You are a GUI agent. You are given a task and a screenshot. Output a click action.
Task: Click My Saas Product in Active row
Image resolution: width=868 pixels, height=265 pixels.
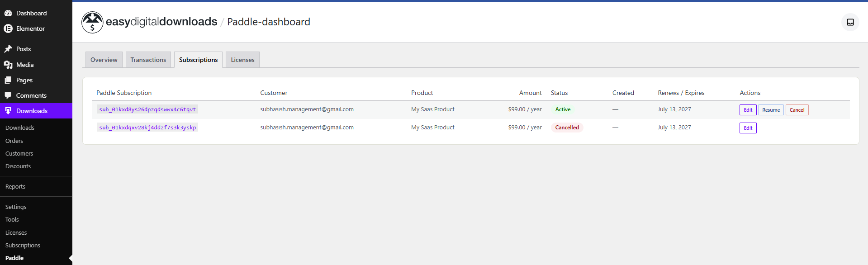tap(433, 109)
